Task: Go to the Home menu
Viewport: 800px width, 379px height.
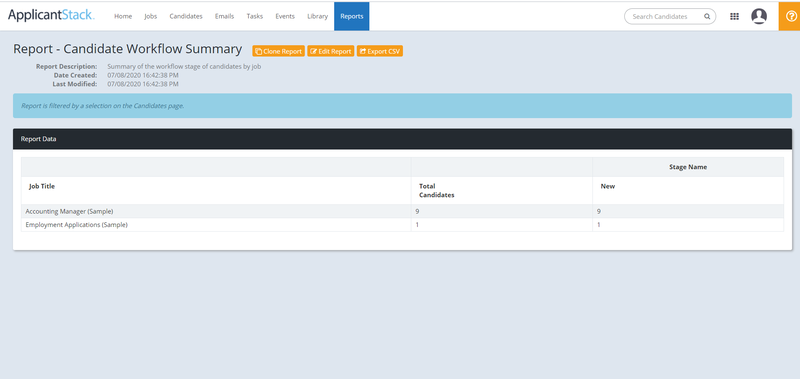Action: pos(123,16)
